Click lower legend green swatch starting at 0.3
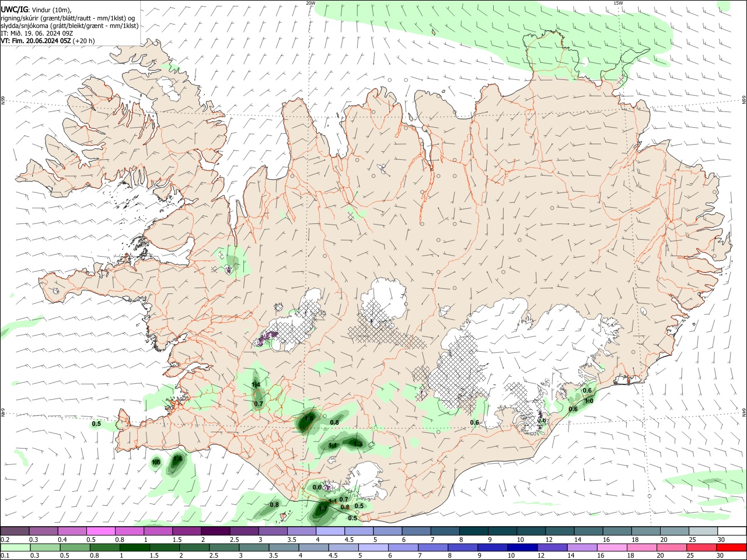Image resolution: width=747 pixels, height=560 pixels. click(44, 547)
